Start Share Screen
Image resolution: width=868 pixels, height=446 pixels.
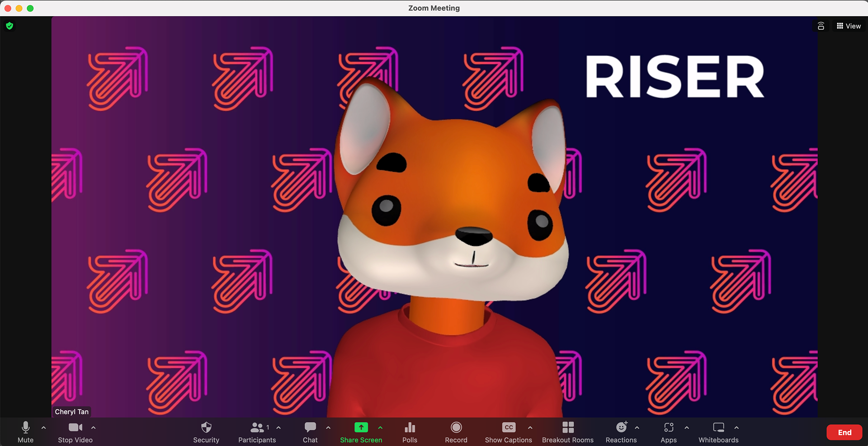[361, 432]
